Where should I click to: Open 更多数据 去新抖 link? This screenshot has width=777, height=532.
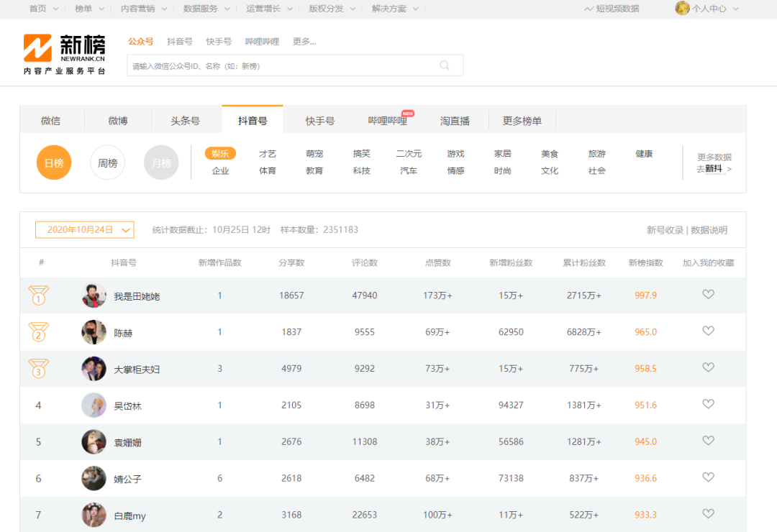click(x=714, y=163)
